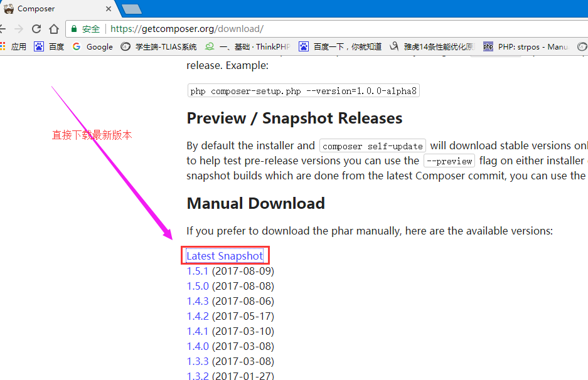
Task: Click the Latest Snapshot download link
Action: (x=225, y=256)
